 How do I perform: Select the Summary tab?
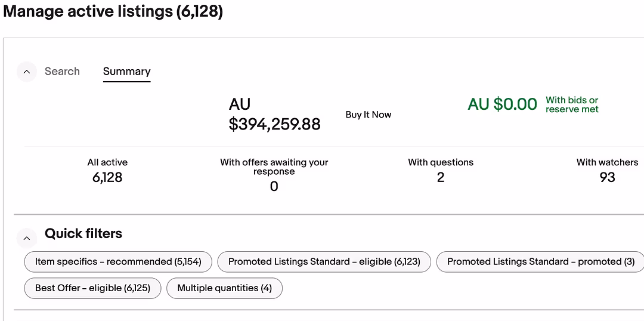coord(126,72)
